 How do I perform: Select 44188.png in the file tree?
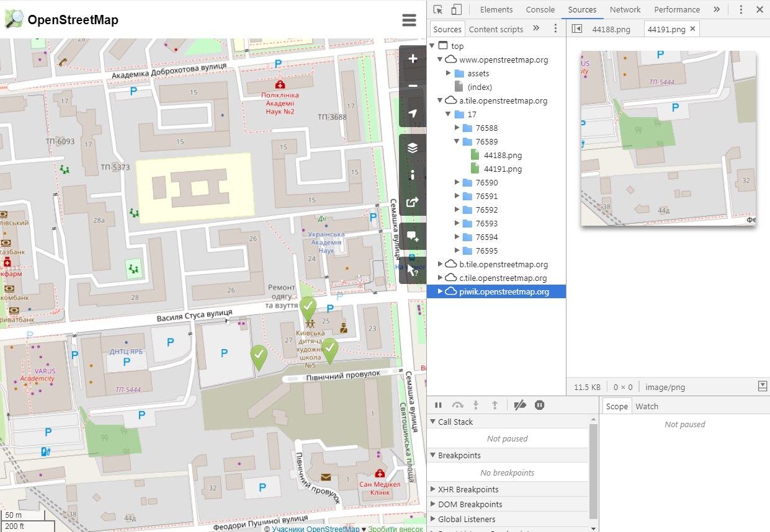(x=503, y=155)
